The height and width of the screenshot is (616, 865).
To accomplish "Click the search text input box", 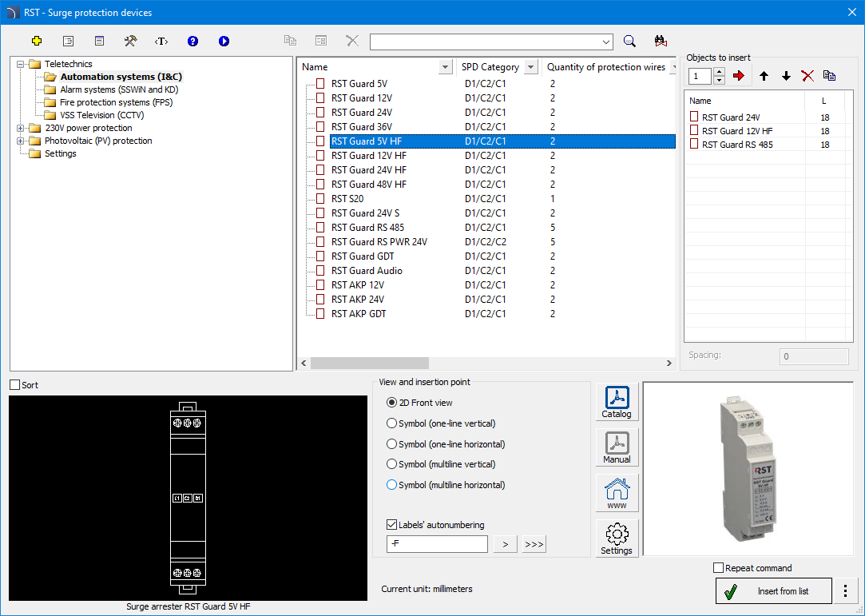I will pyautogui.click(x=485, y=42).
